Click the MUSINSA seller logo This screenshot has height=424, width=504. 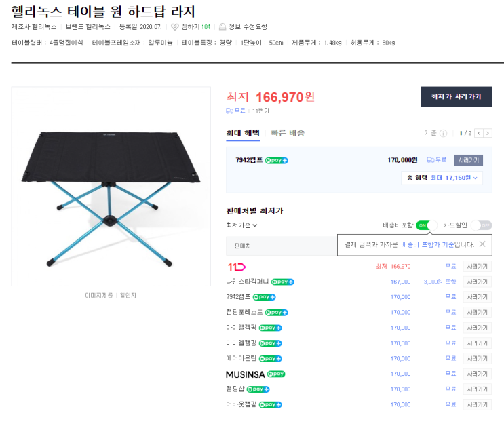244,374
